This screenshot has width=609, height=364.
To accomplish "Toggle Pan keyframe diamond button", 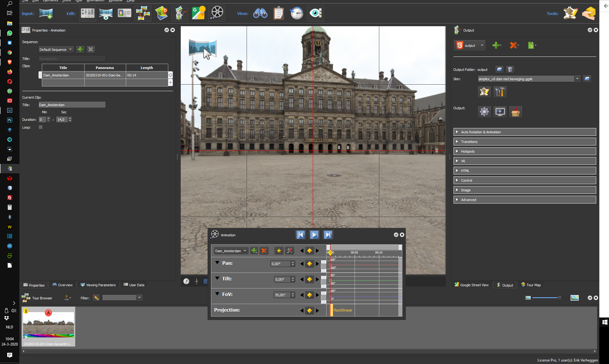I will pos(309,264).
